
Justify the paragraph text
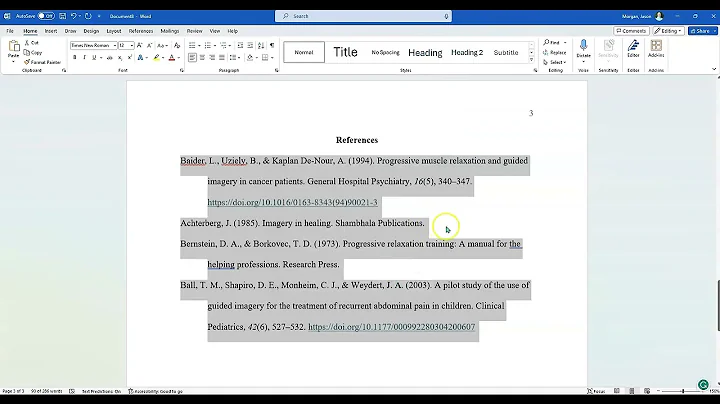pyautogui.click(x=222, y=58)
